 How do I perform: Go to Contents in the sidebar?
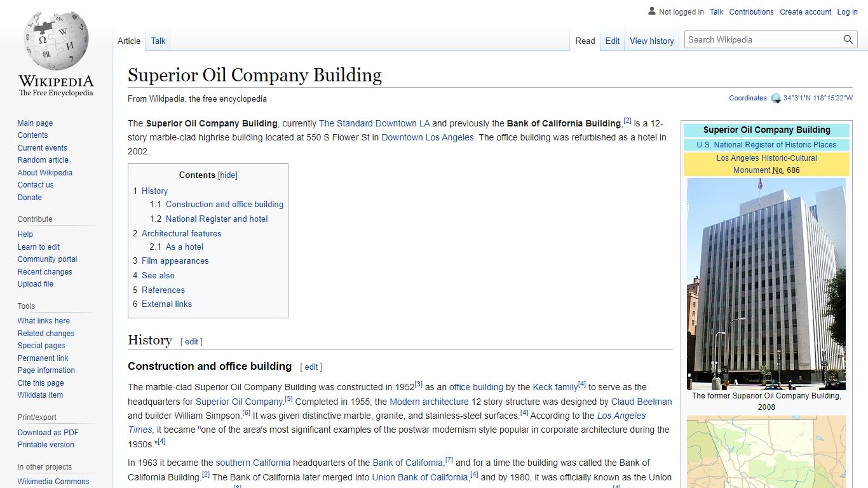coord(32,135)
